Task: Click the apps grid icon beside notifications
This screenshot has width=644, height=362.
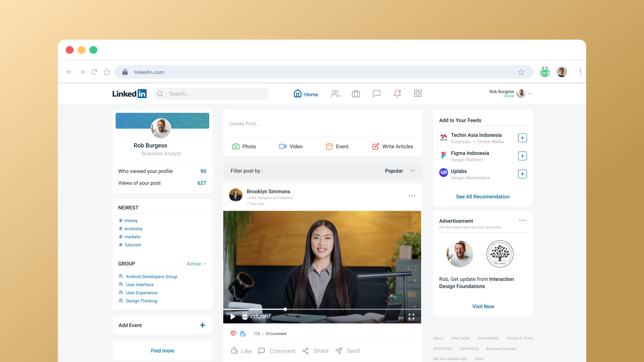Action: 418,93
